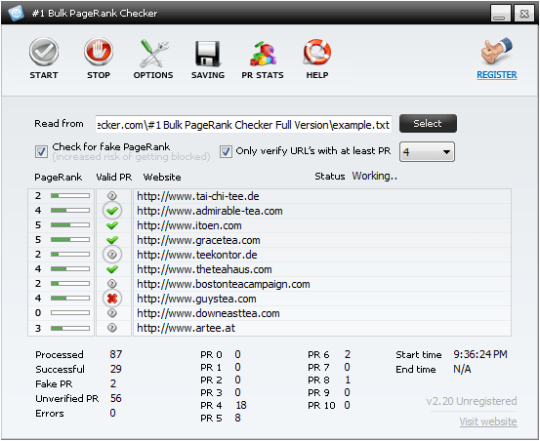Toggle Check for fake PageRank checkbox

pyautogui.click(x=41, y=151)
